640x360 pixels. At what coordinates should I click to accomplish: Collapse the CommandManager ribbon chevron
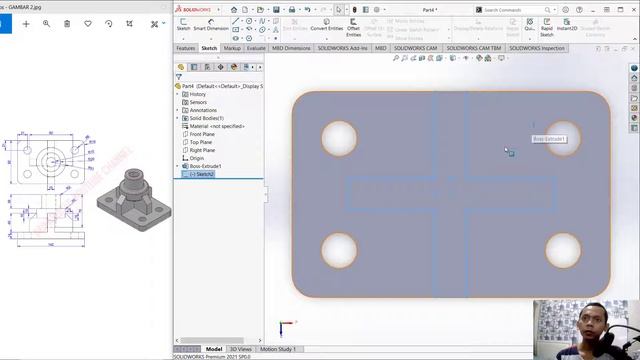click(x=634, y=39)
